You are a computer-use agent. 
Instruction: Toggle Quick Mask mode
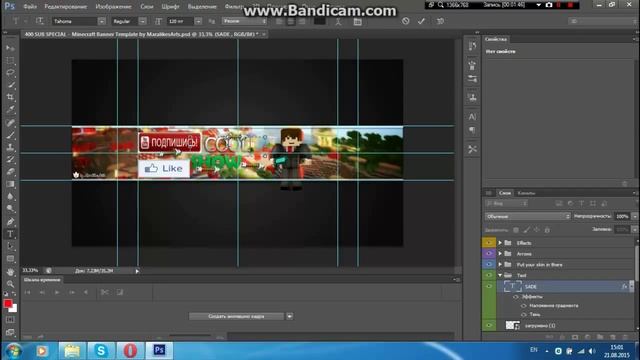[10, 320]
